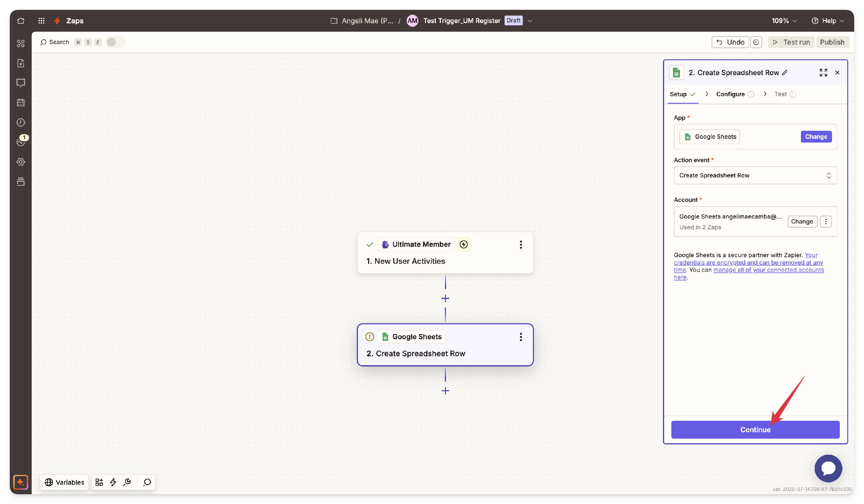Open the apps grid menu
864x504 pixels.
point(41,20)
